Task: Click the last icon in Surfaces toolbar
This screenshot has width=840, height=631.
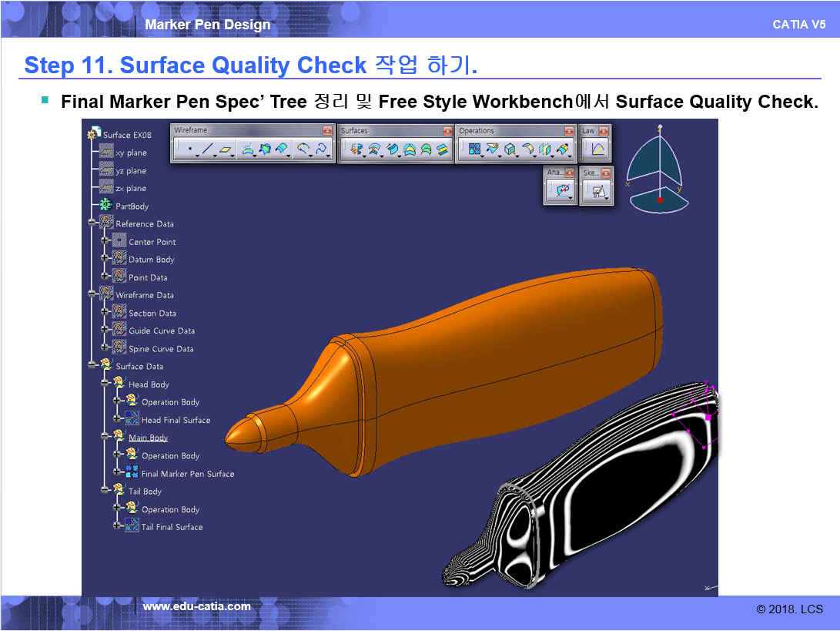Action: (x=442, y=149)
